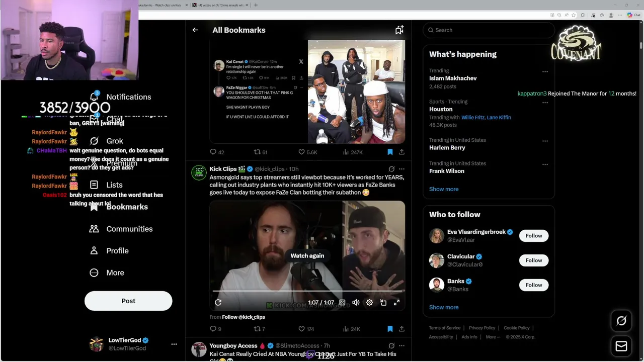Expand the video to fullscreen
This screenshot has width=644, height=362.
[x=396, y=302]
